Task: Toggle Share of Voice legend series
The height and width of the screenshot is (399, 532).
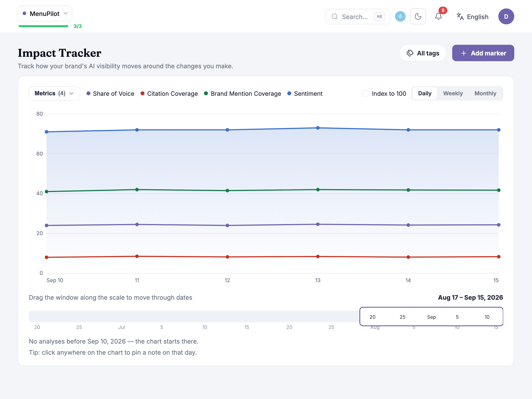Action: click(110, 94)
